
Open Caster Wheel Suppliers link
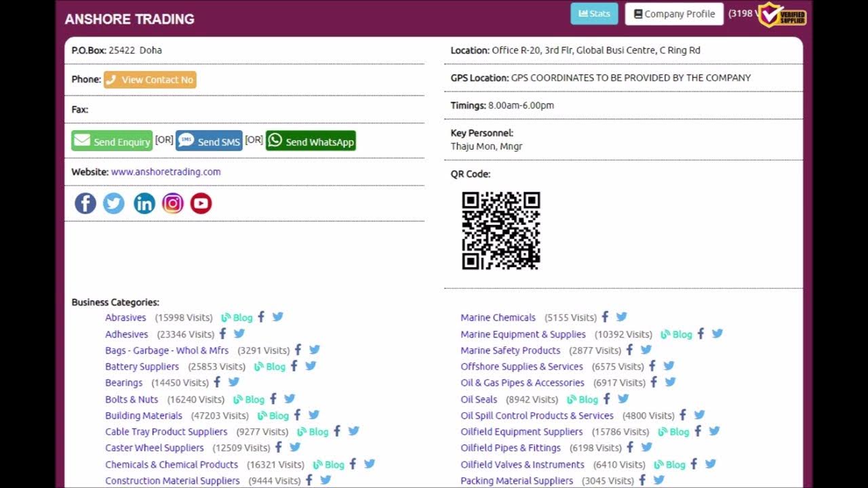(x=155, y=448)
